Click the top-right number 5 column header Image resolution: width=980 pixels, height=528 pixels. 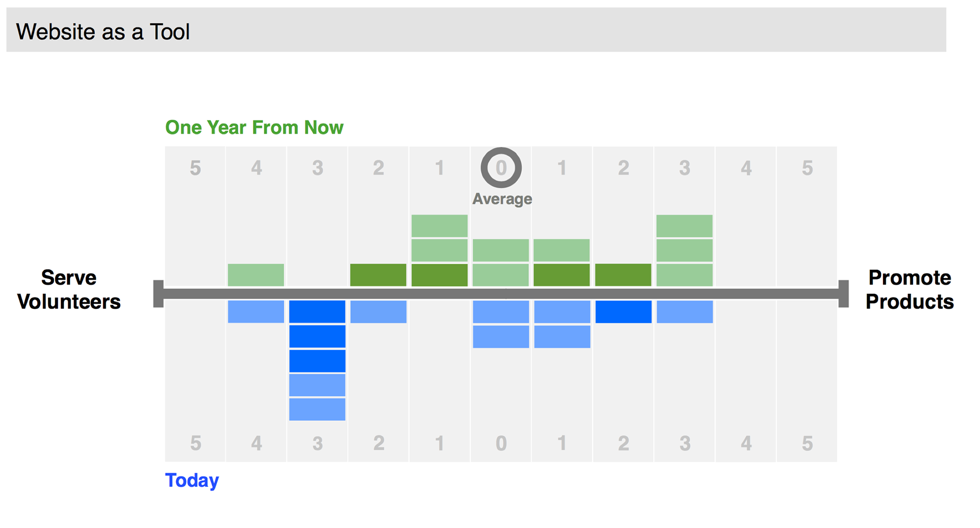tap(807, 168)
